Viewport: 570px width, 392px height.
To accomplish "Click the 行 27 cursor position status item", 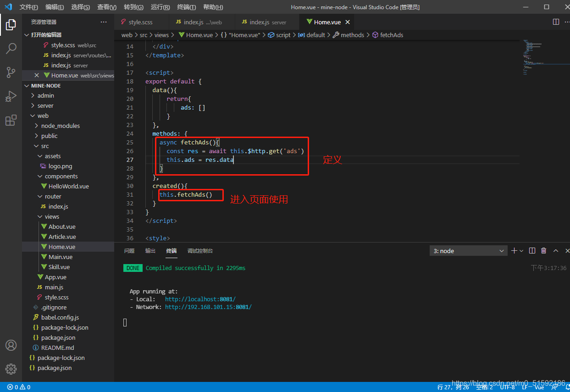I will tap(453, 387).
